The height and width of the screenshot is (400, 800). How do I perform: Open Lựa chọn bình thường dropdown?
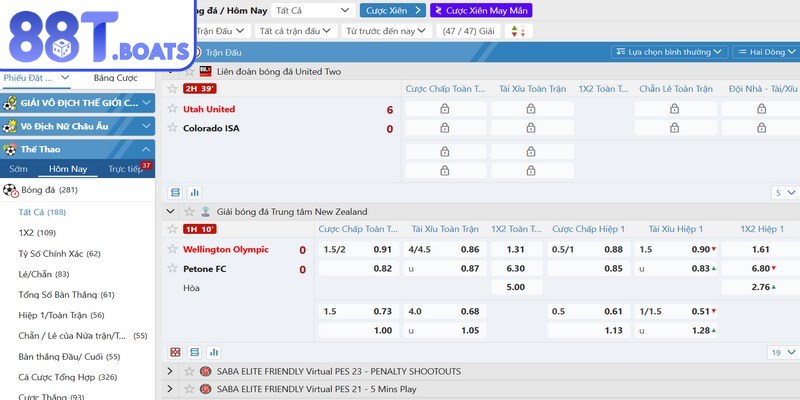pyautogui.click(x=669, y=52)
